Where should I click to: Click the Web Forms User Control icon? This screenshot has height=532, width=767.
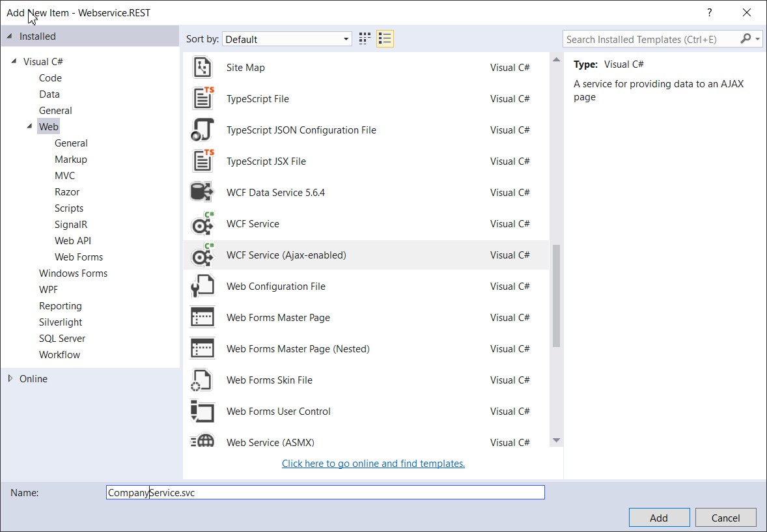[202, 411]
